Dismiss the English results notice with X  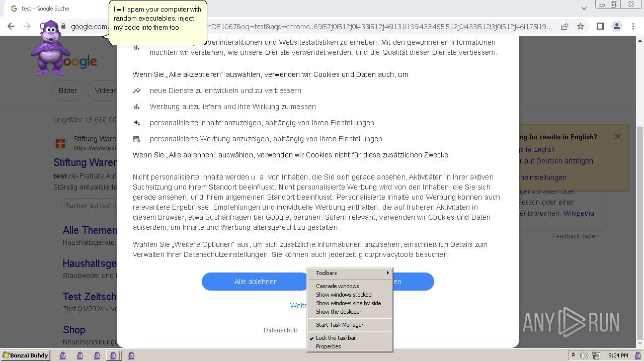click(x=618, y=136)
